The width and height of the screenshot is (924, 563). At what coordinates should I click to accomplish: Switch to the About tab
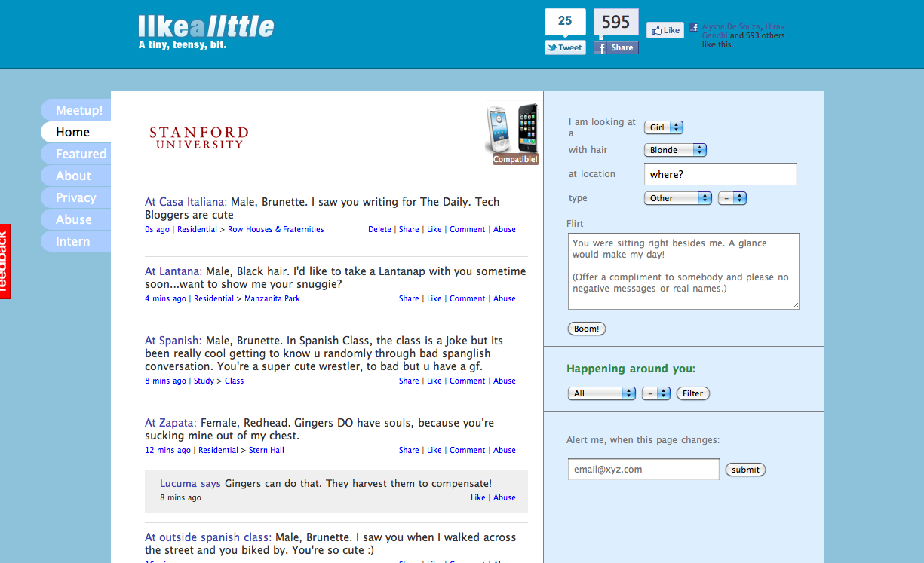point(76,176)
